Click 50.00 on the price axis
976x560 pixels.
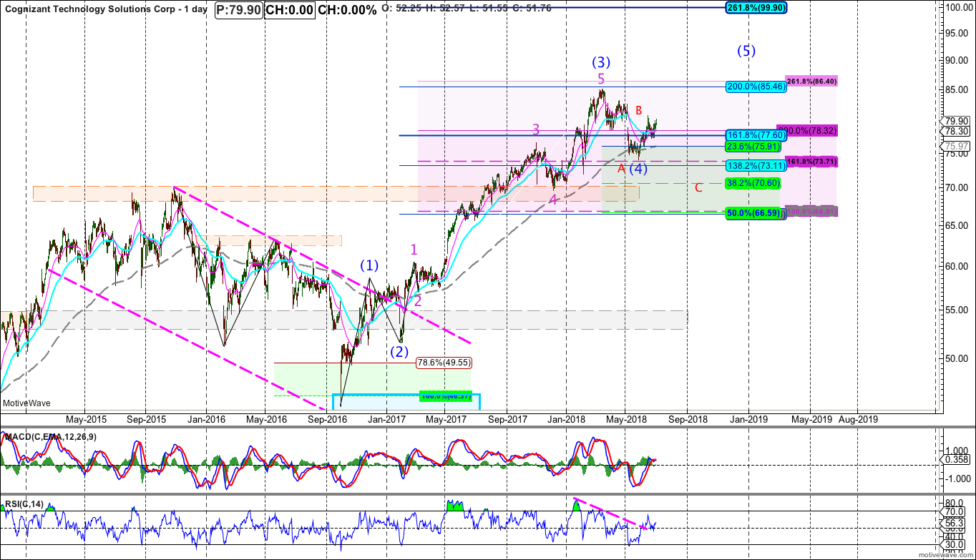point(957,358)
